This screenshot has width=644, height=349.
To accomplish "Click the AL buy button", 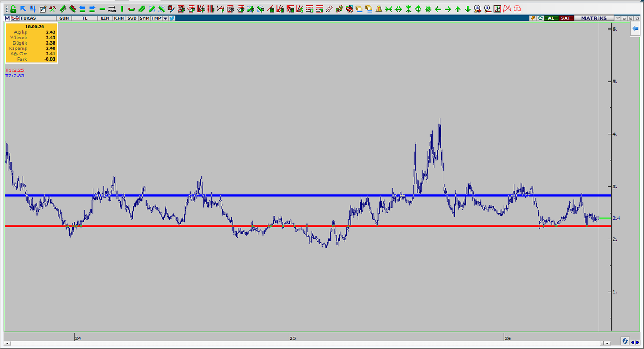I will point(551,18).
